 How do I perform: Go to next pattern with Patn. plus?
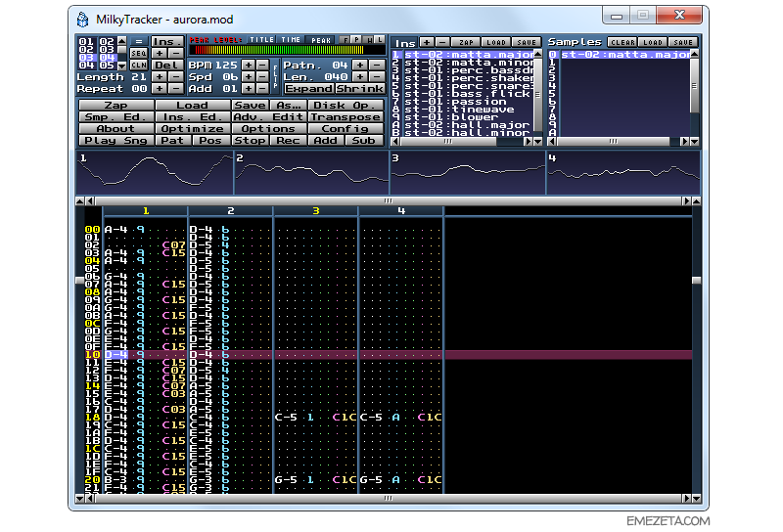tap(360, 65)
